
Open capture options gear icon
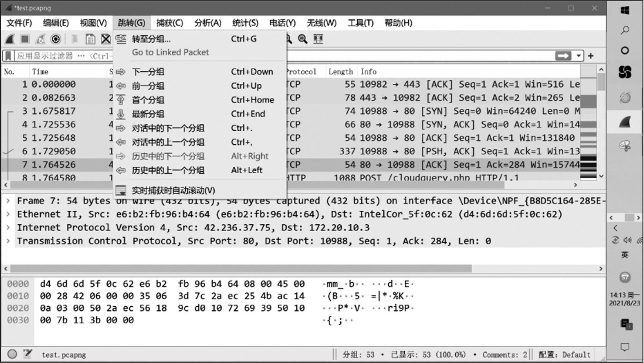56,39
